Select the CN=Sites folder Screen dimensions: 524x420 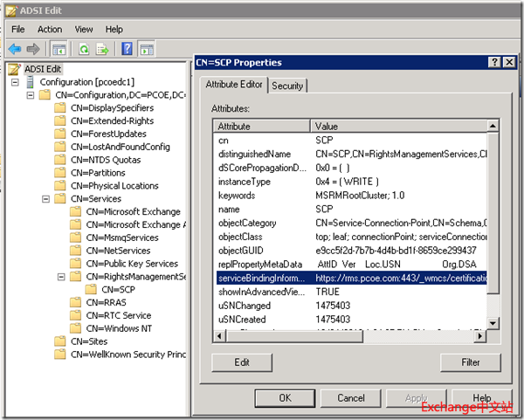click(x=89, y=341)
